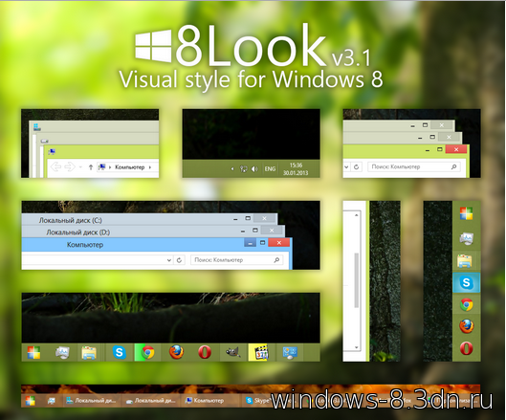The width and height of the screenshot is (506, 420).
Task: Select the Локальный диск (D:) window title bar
Action: pyautogui.click(x=153, y=232)
